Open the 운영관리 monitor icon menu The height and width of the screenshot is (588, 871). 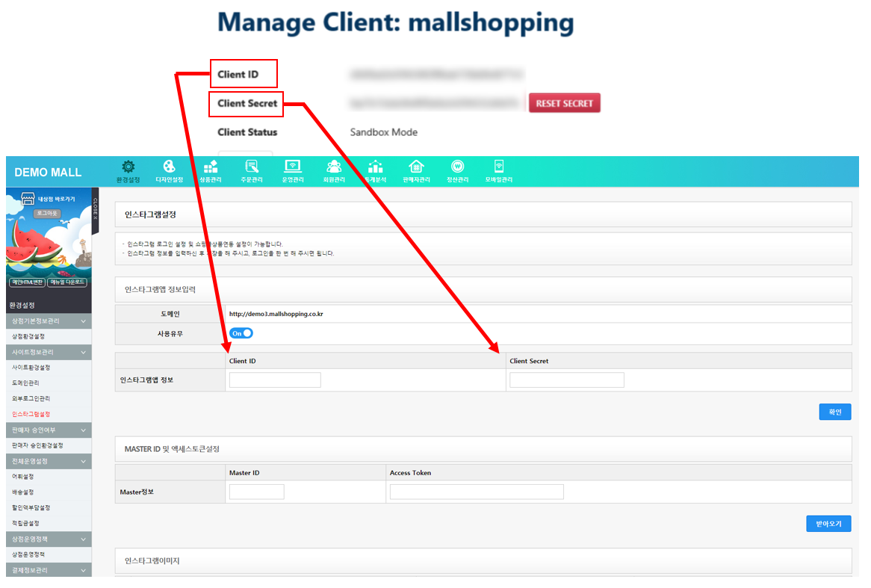pos(293,171)
